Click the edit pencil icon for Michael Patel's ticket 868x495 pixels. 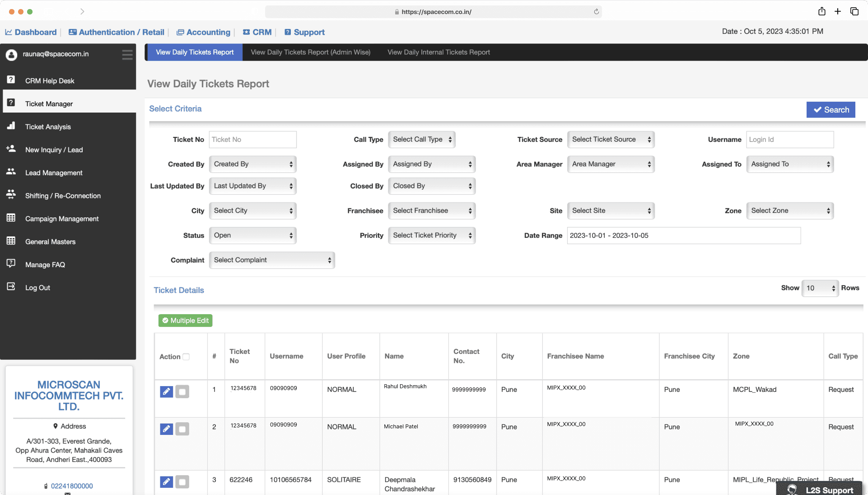(166, 429)
